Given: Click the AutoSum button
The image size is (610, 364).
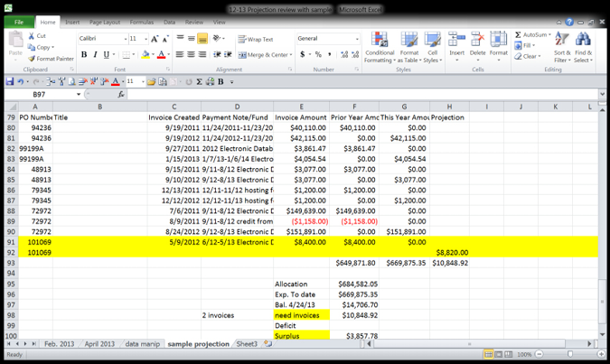Looking at the screenshot, I should 532,35.
